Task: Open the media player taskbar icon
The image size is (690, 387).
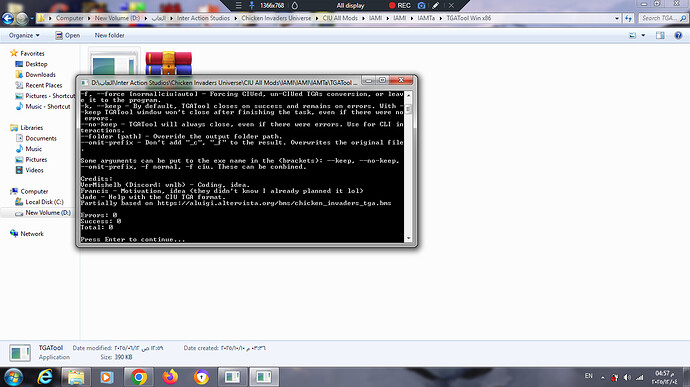Action: 106,377
